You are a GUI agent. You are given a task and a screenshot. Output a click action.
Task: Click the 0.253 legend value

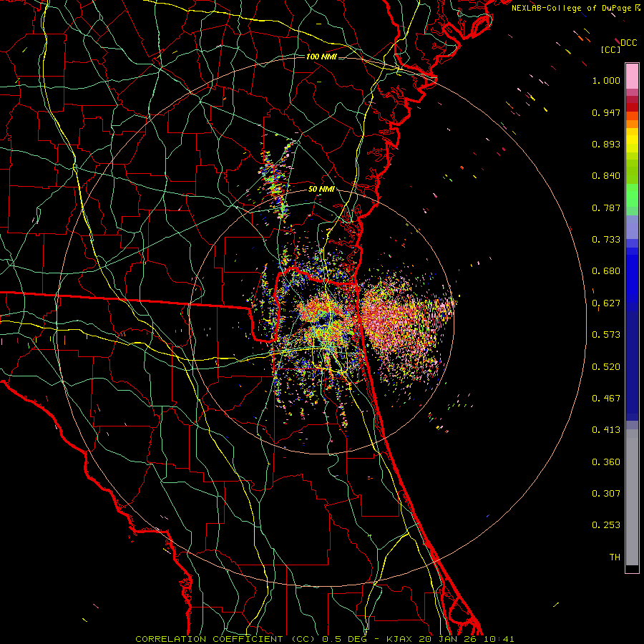(x=606, y=525)
